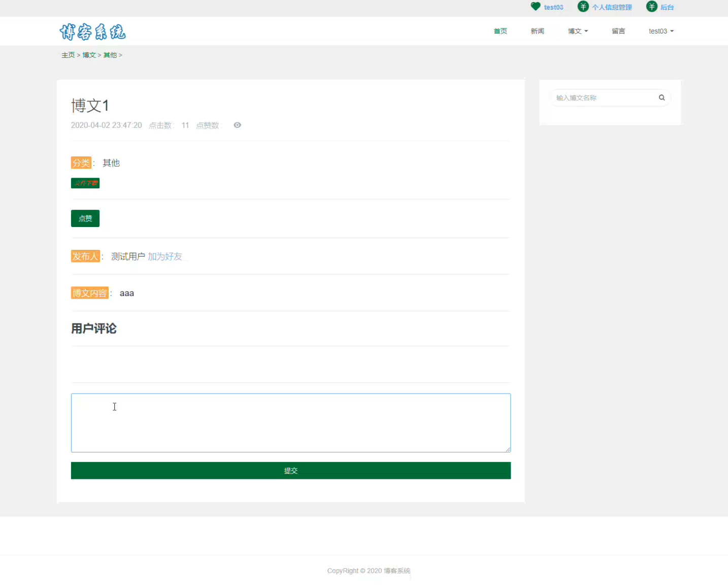Expand the test03 user dropdown
This screenshot has width=728, height=587.
point(661,31)
